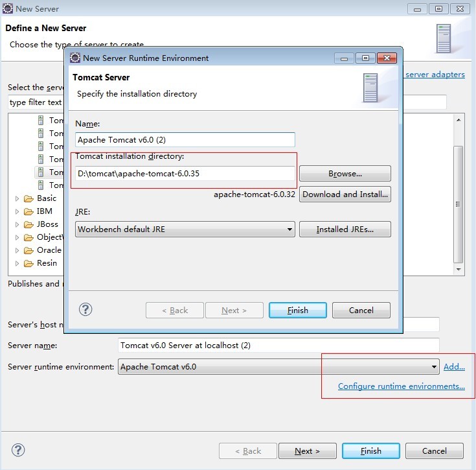476x470 pixels.
Task: Expand the JBoss server category
Action: coord(17,224)
